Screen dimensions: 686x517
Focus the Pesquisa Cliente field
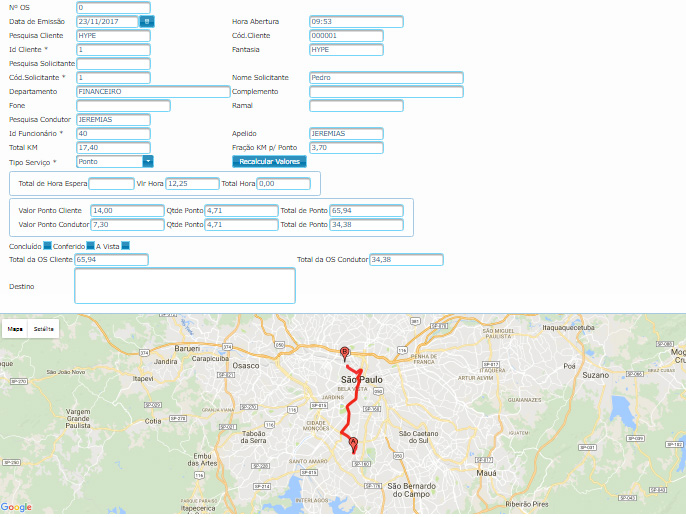pyautogui.click(x=113, y=35)
